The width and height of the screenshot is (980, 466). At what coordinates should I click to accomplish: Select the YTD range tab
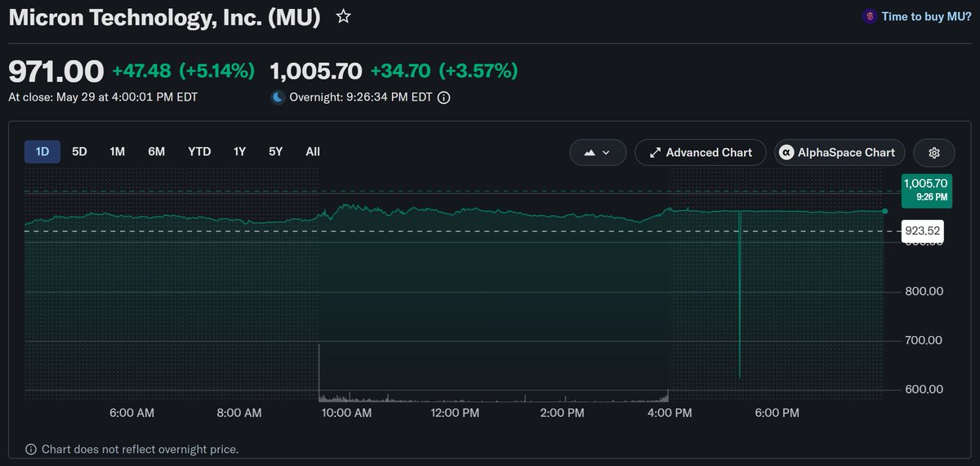[x=199, y=151]
